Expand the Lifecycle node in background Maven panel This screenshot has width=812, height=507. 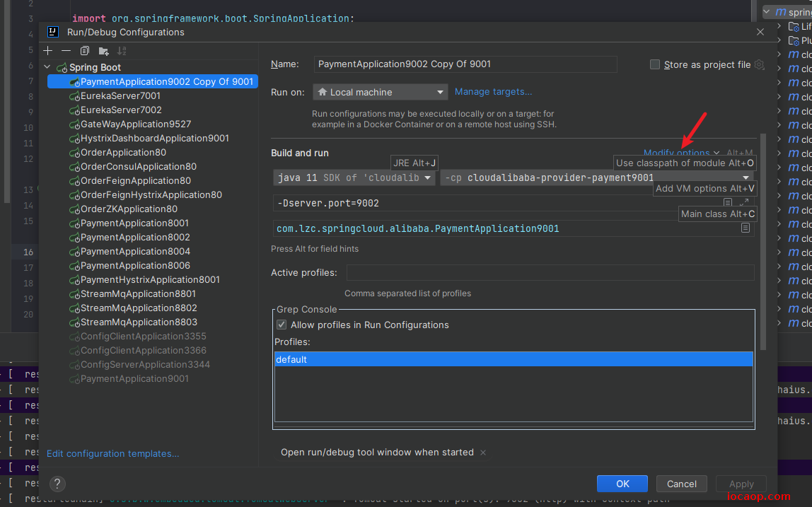pos(779,26)
